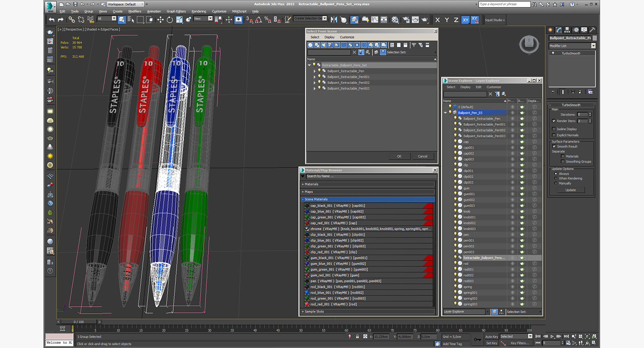Toggle the Angle Snap icon
Image resolution: width=644 pixels, height=348 pixels.
click(258, 20)
